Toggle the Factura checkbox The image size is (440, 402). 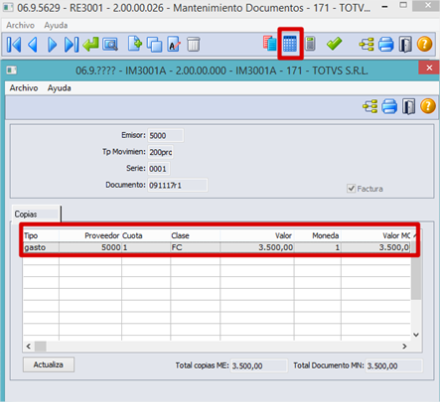coord(351,188)
